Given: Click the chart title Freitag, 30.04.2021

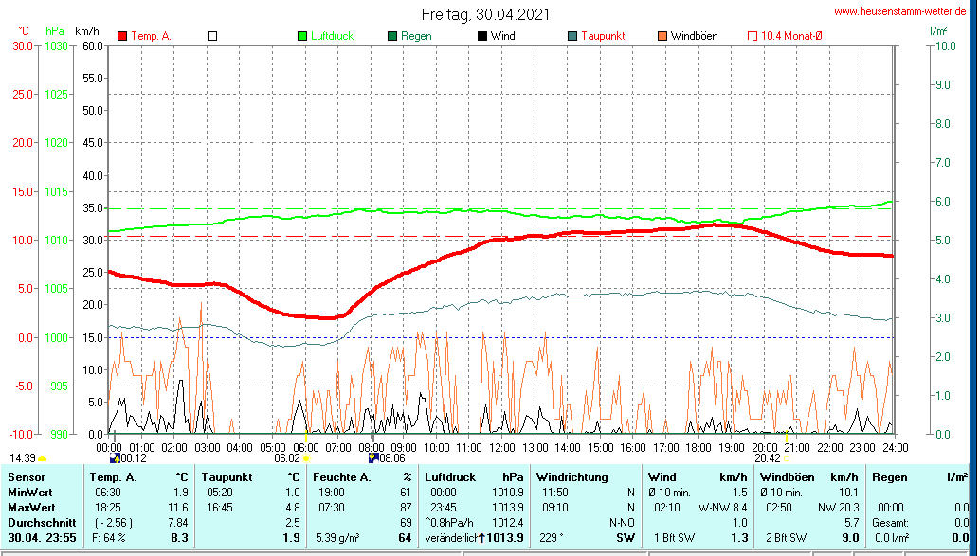Looking at the screenshot, I should (x=485, y=14).
